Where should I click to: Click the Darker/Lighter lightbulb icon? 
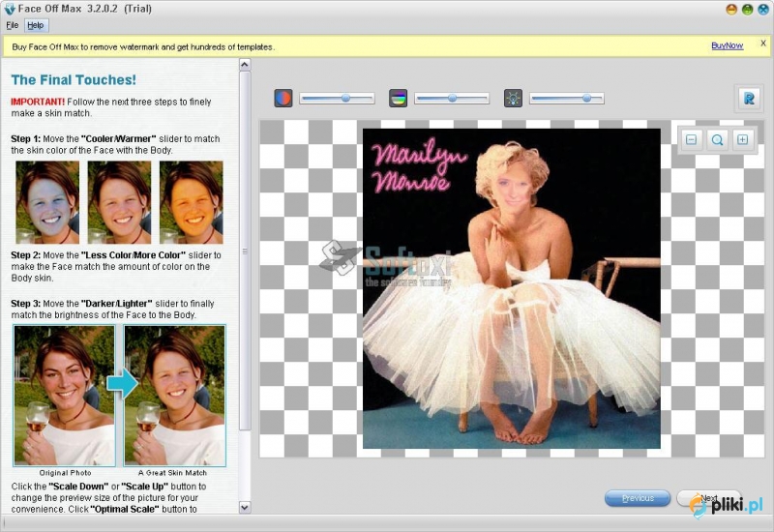point(513,99)
